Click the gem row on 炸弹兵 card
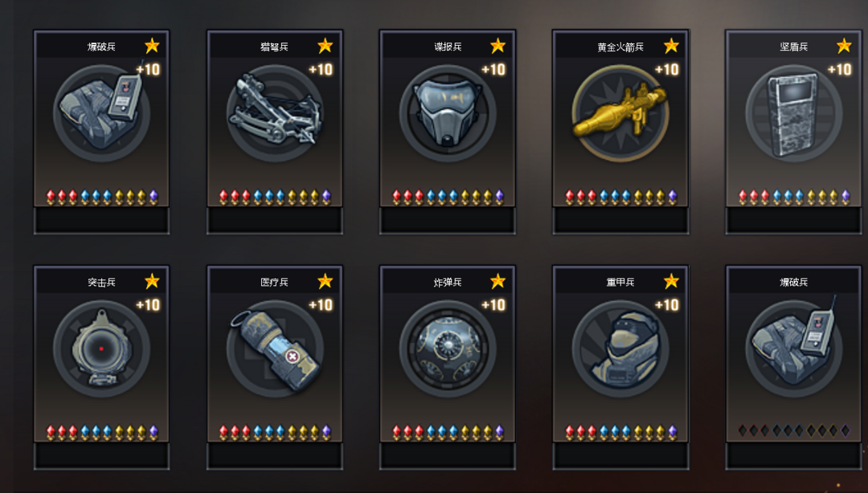 pyautogui.click(x=448, y=432)
